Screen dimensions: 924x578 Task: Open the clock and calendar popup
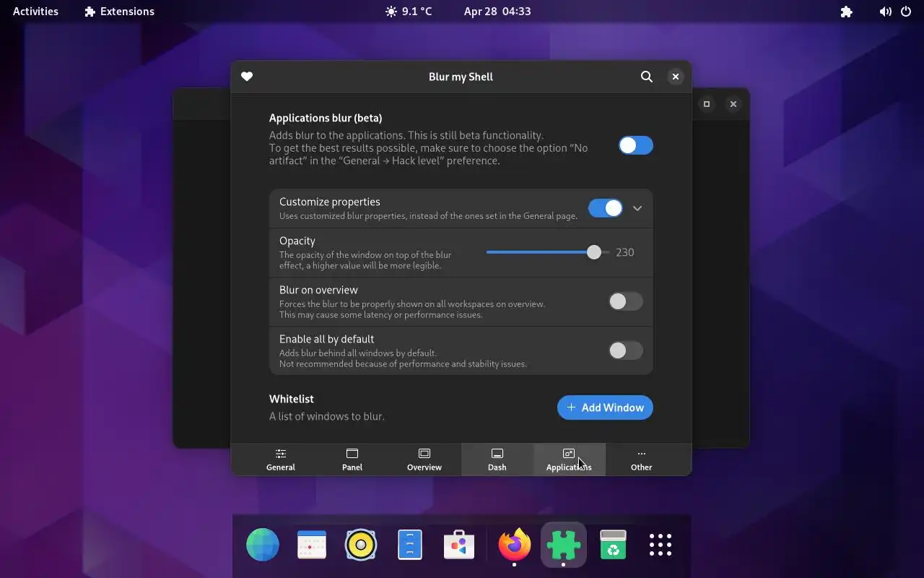pyautogui.click(x=497, y=12)
